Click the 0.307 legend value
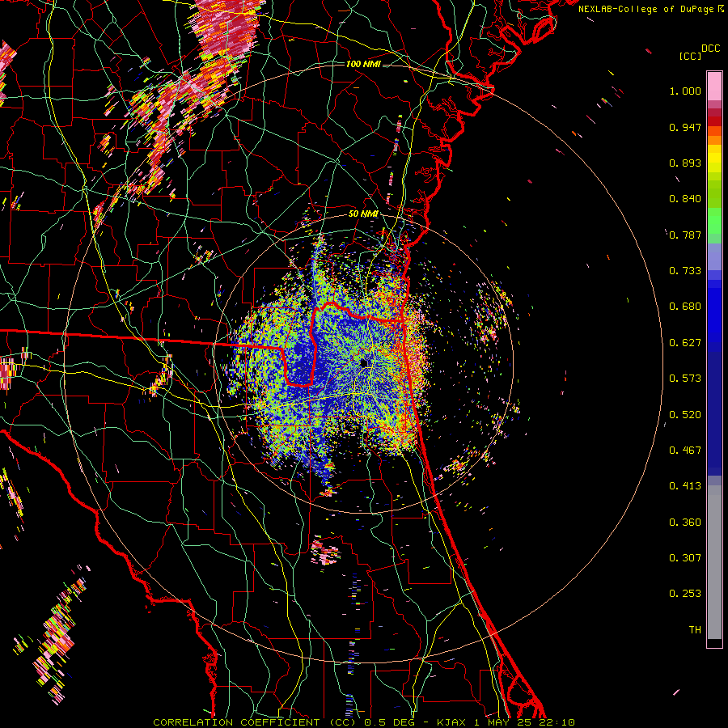 685,558
